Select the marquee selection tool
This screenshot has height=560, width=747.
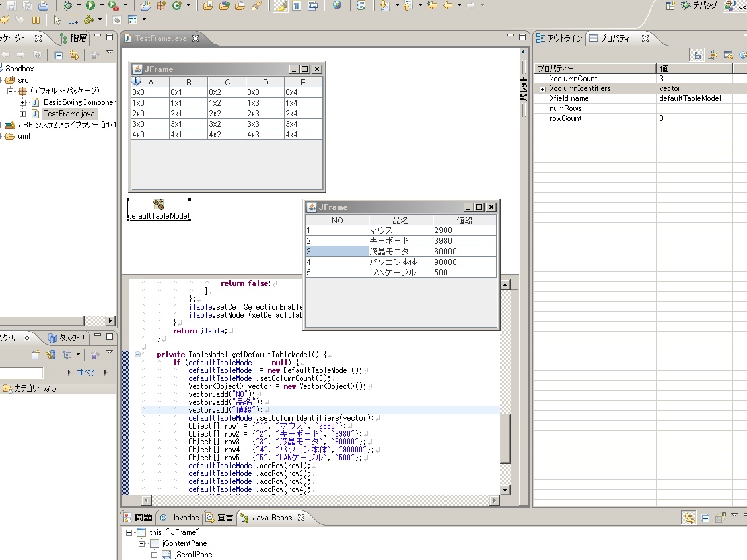click(x=73, y=20)
